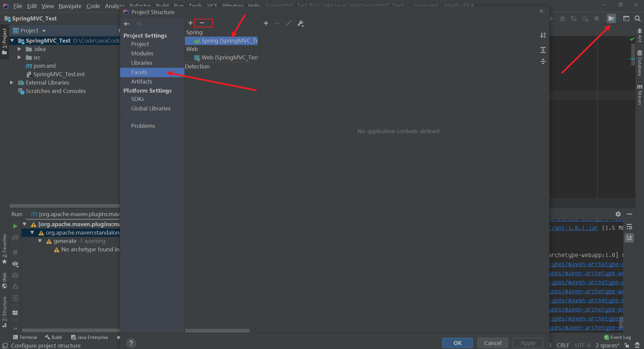The image size is (644, 349).
Task: Open the Code menu
Action: tap(93, 6)
